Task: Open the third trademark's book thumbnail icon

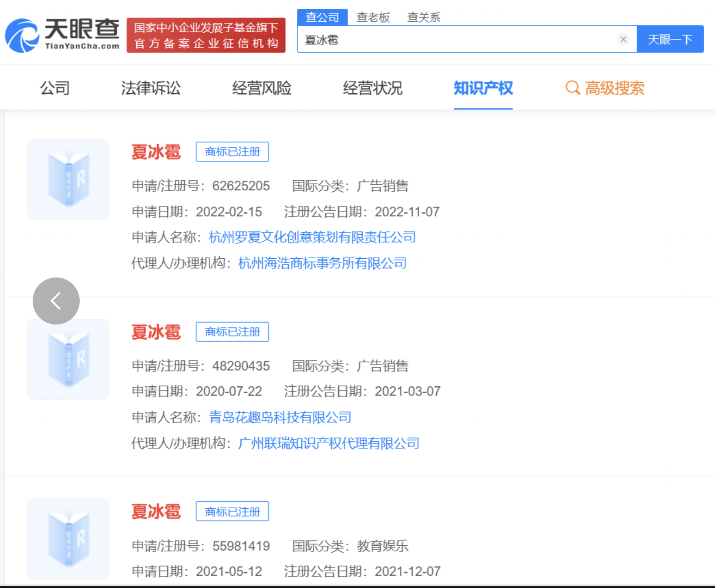Action: [68, 539]
